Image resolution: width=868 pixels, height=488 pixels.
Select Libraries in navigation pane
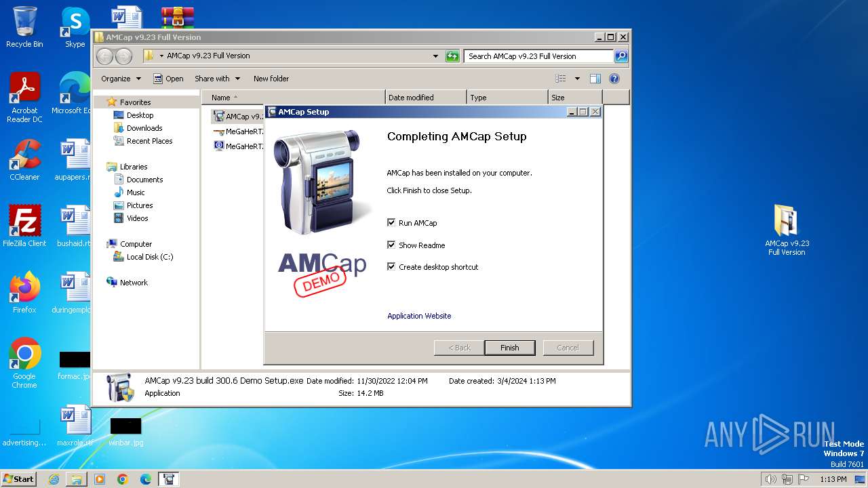(x=134, y=167)
